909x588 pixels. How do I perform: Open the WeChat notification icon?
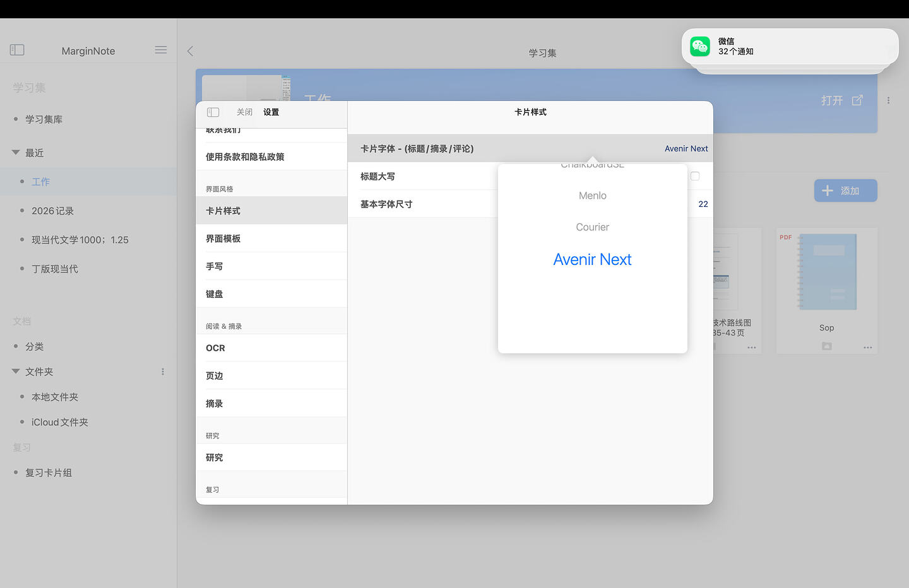pyautogui.click(x=700, y=46)
